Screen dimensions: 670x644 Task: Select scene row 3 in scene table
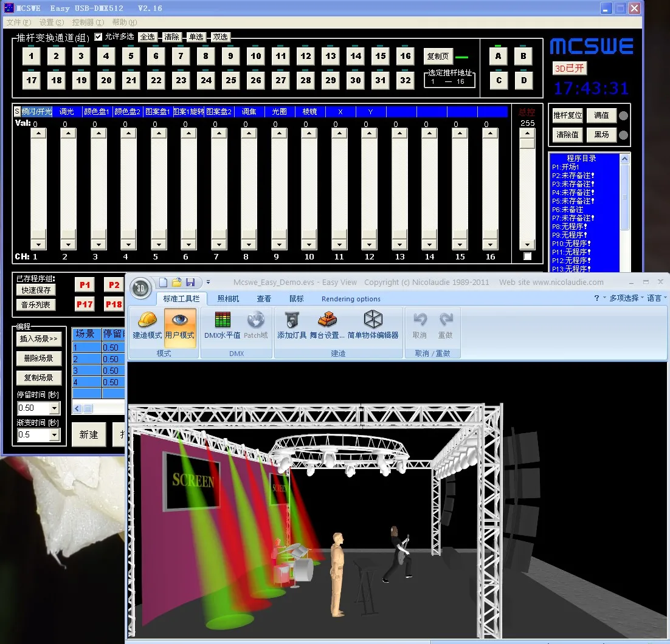pos(98,371)
